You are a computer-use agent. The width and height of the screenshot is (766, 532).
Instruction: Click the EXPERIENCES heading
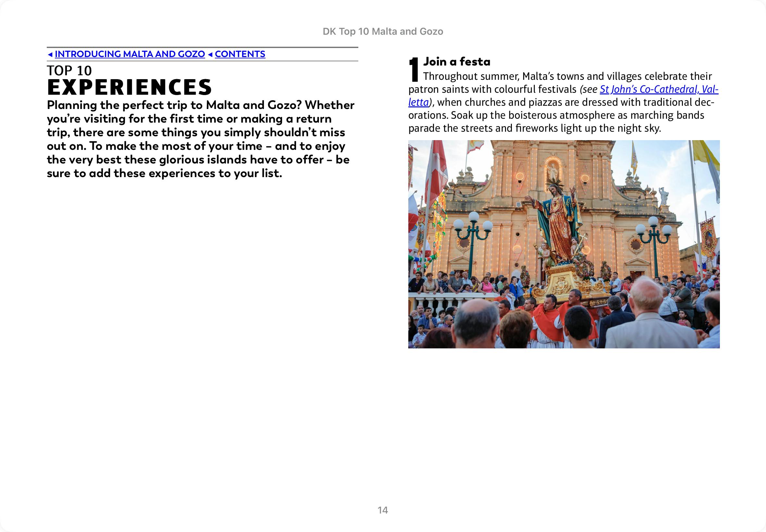click(130, 87)
